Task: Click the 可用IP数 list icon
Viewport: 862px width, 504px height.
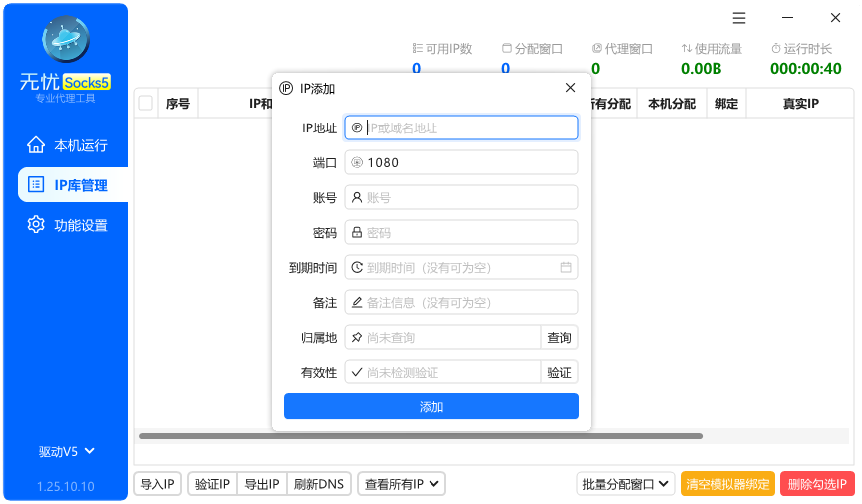Action: 417,48
